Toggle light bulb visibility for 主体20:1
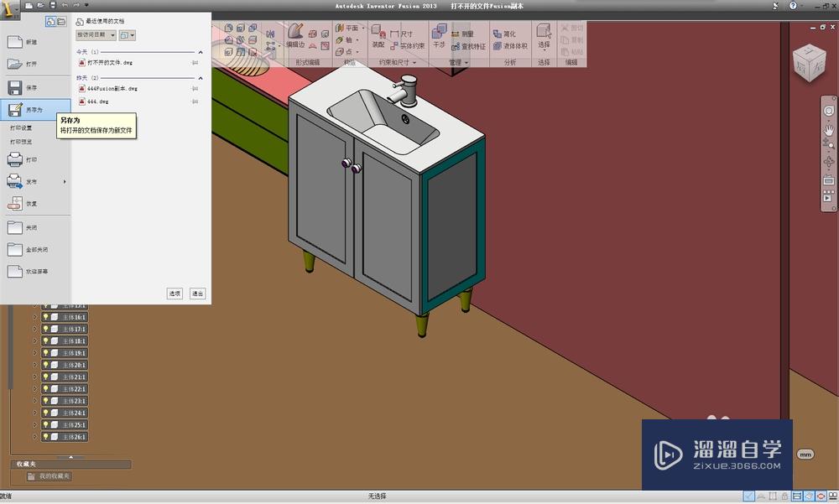 [x=44, y=366]
